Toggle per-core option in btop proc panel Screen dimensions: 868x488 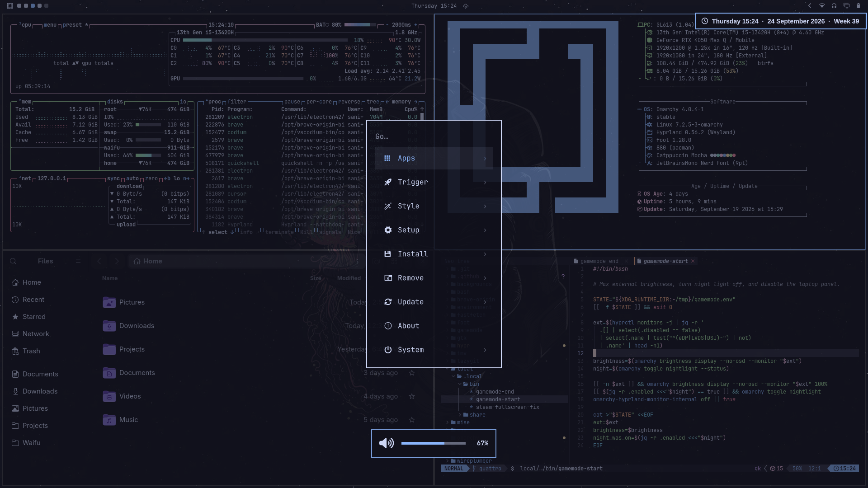319,102
